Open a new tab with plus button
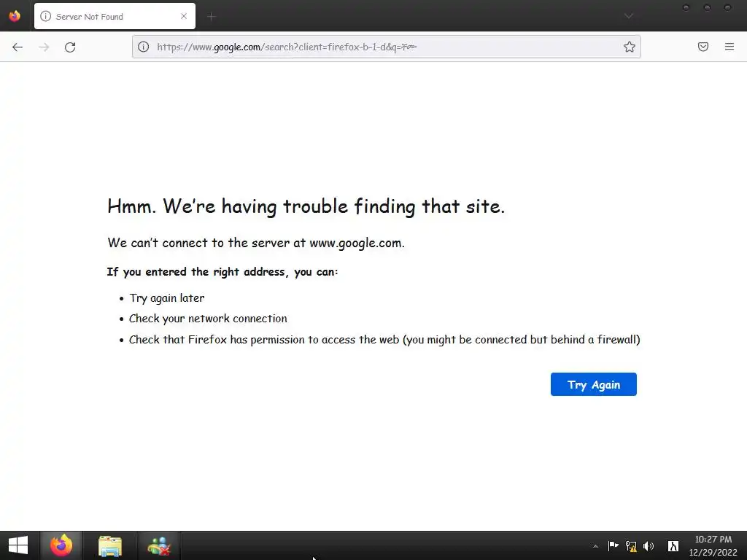 pyautogui.click(x=212, y=17)
